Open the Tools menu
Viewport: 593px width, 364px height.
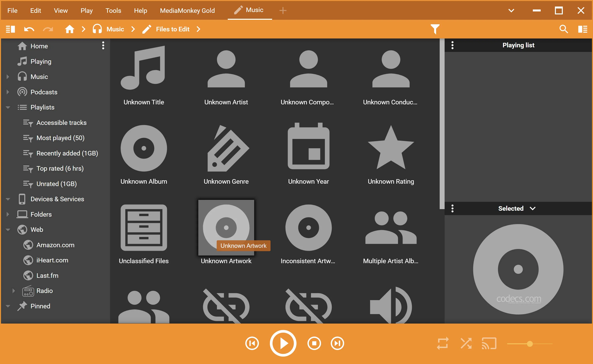[113, 10]
